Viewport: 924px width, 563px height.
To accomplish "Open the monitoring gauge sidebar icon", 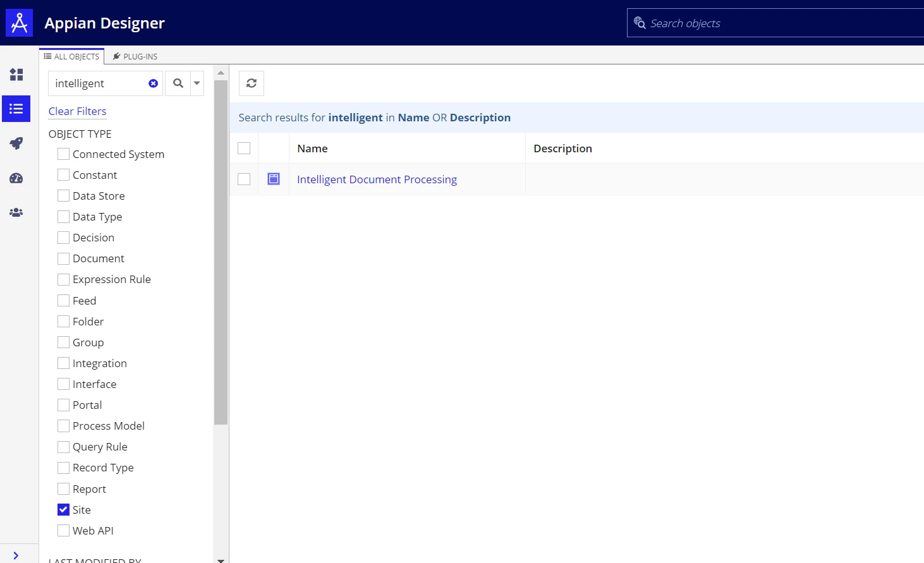I will [x=16, y=178].
